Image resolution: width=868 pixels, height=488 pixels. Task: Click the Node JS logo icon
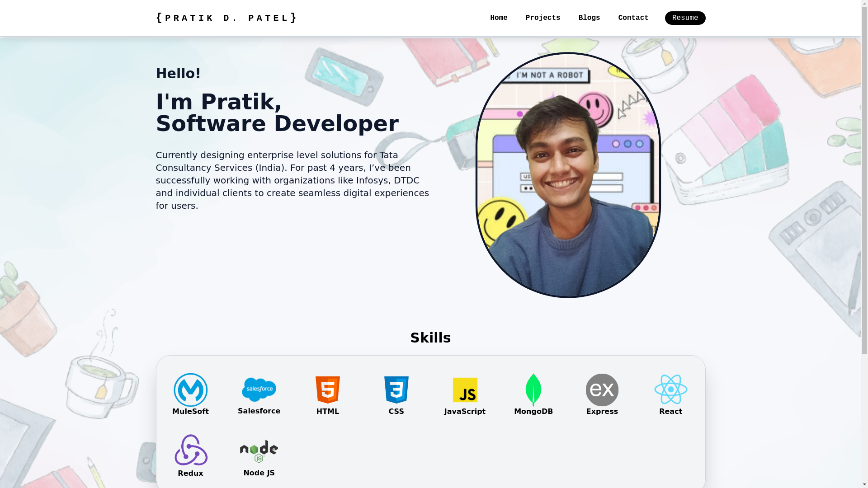259,451
